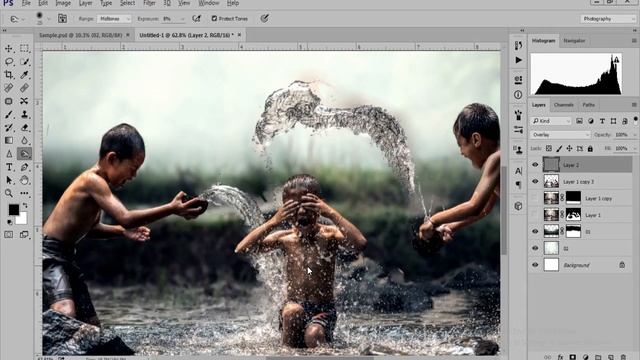640x360 pixels.
Task: Open the Paragraph panel icon
Action: (518, 185)
